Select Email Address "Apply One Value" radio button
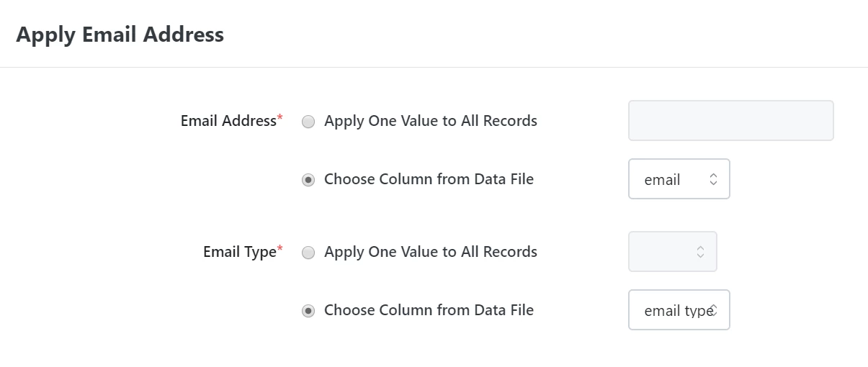This screenshot has width=868, height=367. point(308,122)
